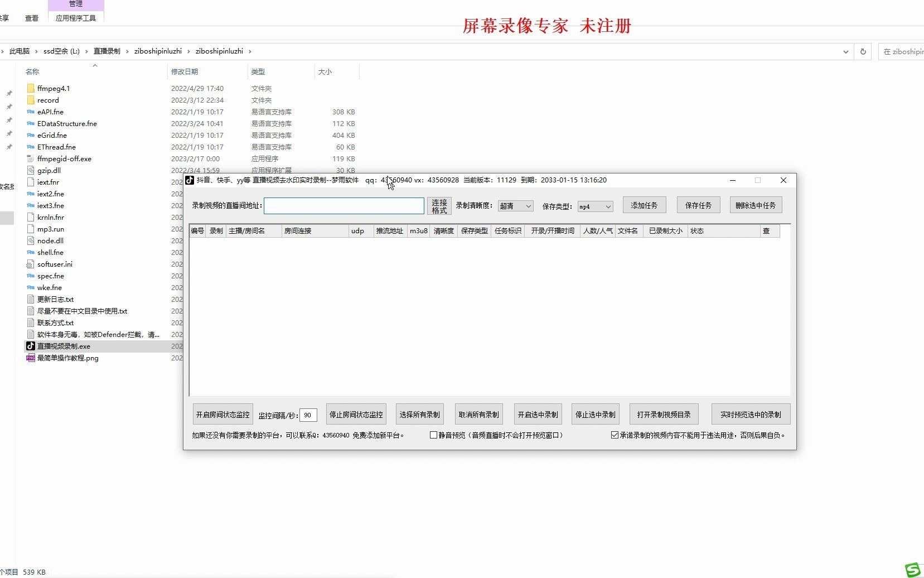Select 联系方式.txt file icon
The width and height of the screenshot is (924, 578).
point(31,322)
